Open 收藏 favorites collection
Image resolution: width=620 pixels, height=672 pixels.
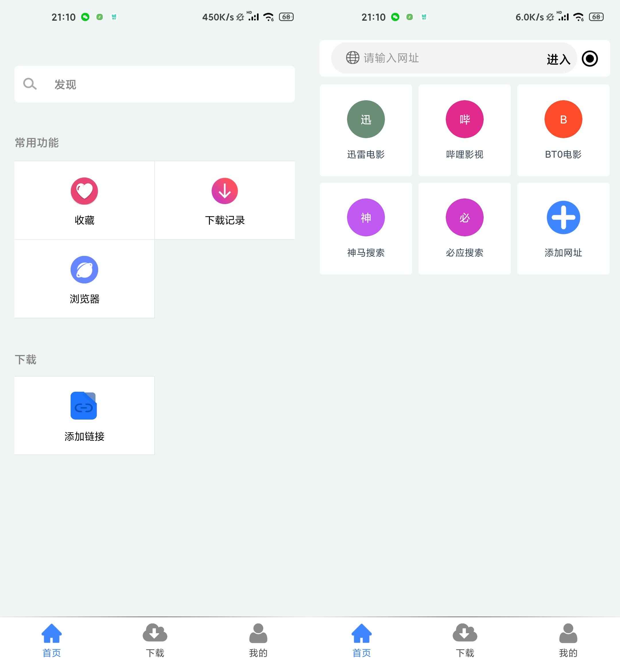point(84,200)
